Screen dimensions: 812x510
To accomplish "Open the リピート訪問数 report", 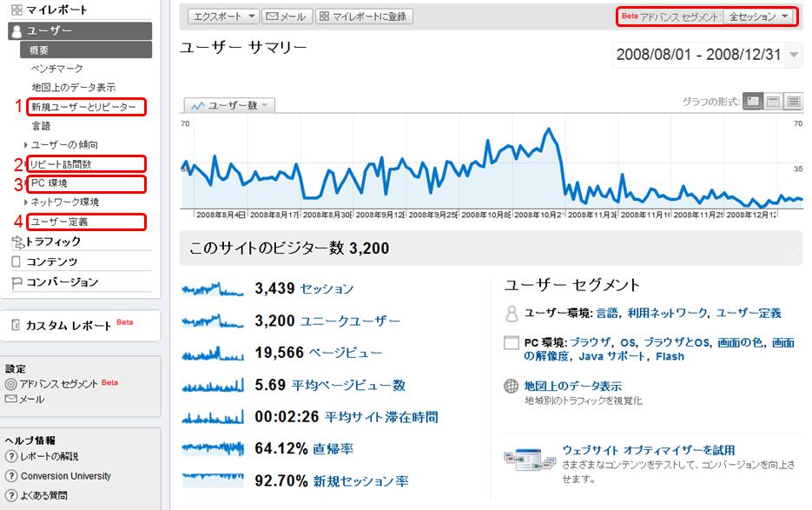I will coord(61,164).
